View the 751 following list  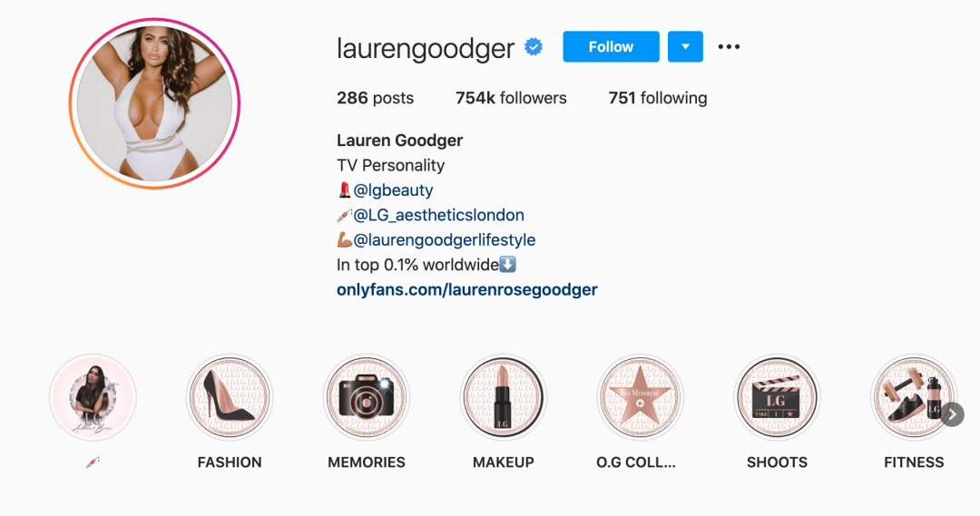click(x=658, y=98)
